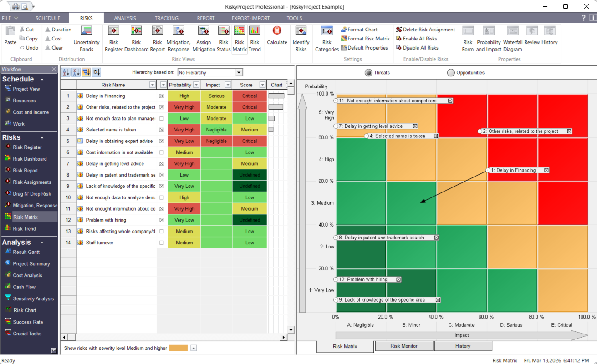The image size is (597, 364).
Task: Open the Probability column filter dropdown
Action: coord(197,84)
